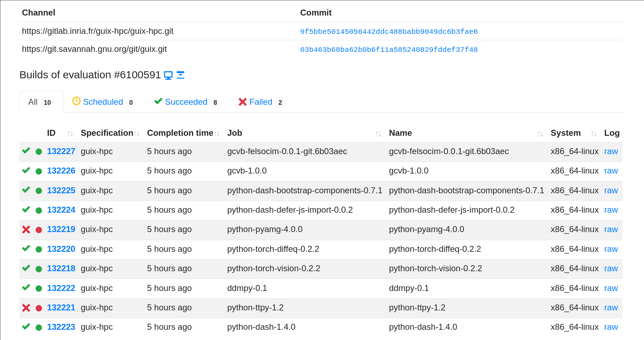View raw log for gcvb-felsocim build

pos(611,151)
